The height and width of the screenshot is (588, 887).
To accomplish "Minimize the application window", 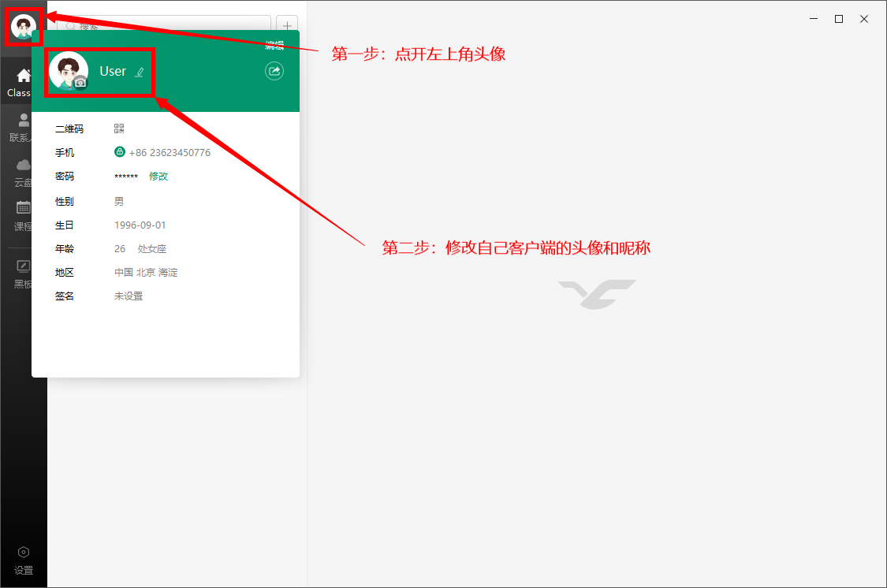I will (x=814, y=19).
